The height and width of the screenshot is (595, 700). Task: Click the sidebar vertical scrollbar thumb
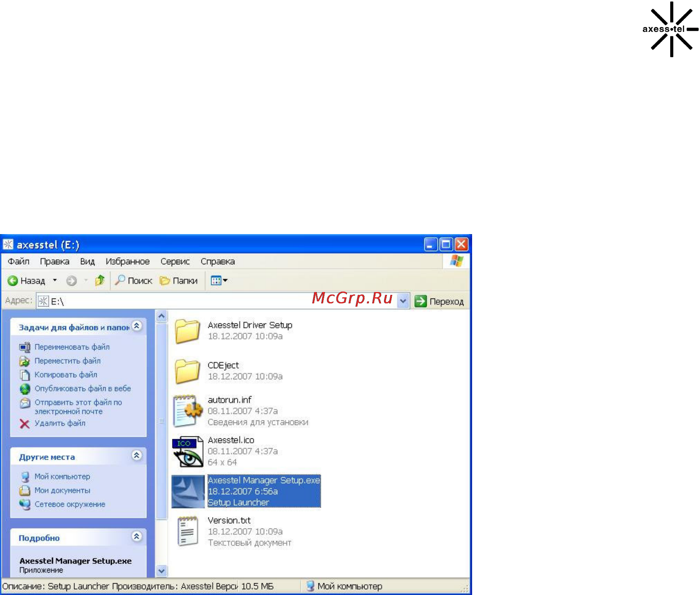point(161,421)
